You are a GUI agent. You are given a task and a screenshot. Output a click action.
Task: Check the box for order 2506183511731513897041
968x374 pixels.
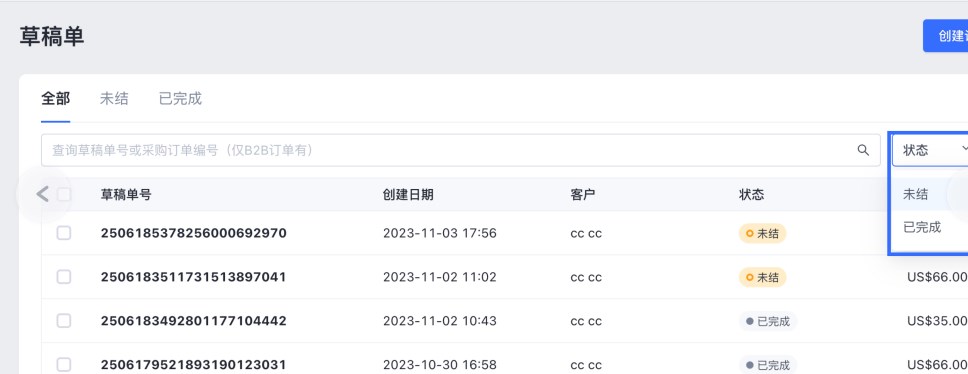click(64, 277)
